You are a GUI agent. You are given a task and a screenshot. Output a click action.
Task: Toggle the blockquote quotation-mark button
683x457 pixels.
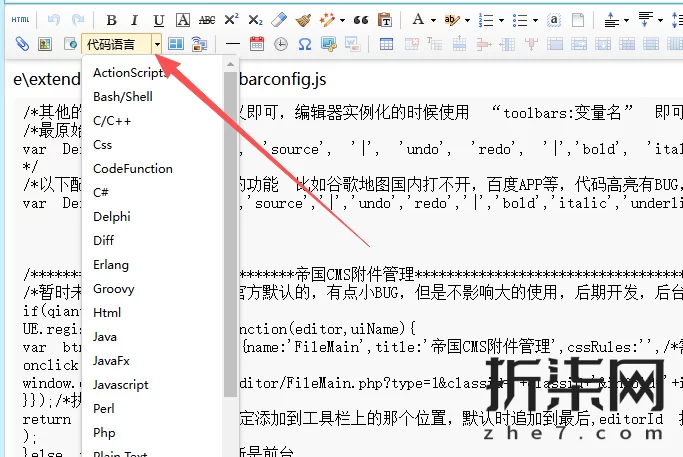point(361,20)
